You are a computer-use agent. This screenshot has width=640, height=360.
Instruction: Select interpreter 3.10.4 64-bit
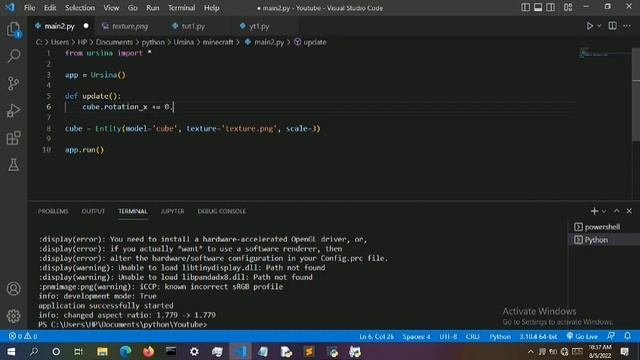click(x=538, y=336)
